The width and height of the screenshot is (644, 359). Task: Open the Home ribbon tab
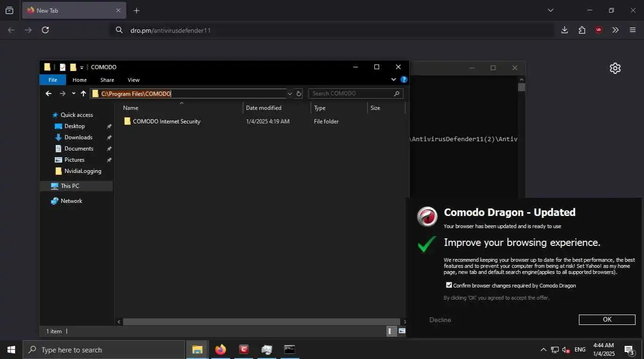click(x=80, y=80)
